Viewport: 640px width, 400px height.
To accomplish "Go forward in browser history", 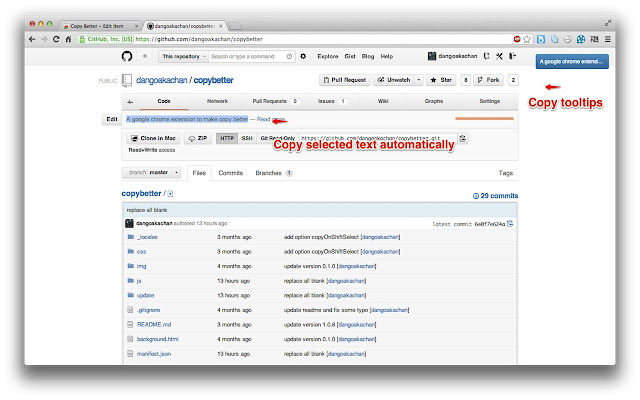I will (44, 39).
